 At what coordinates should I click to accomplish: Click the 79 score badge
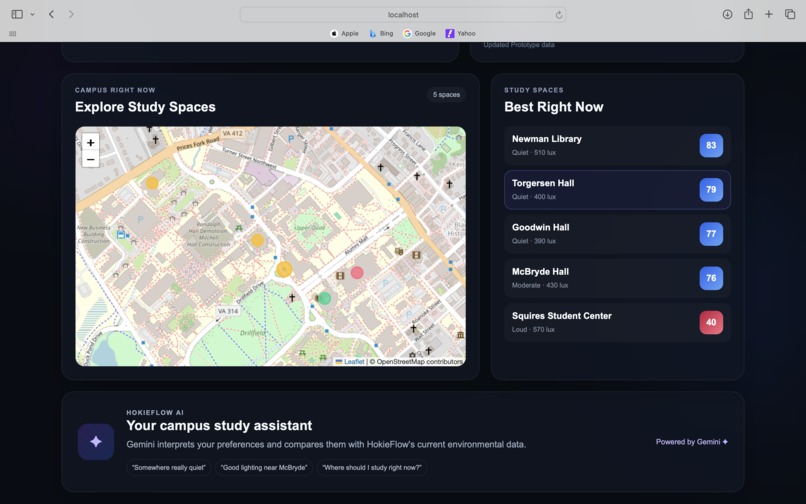(711, 189)
